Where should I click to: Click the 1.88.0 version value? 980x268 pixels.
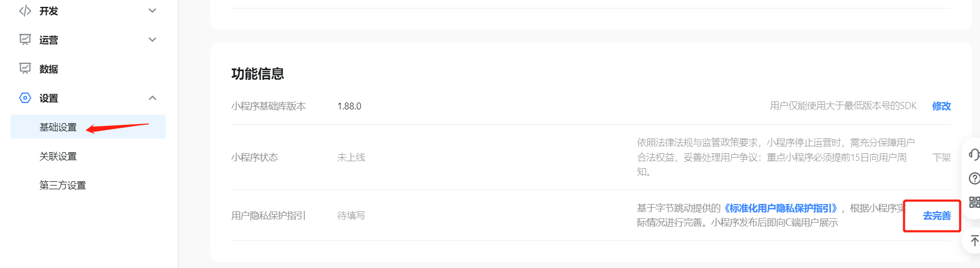(349, 106)
